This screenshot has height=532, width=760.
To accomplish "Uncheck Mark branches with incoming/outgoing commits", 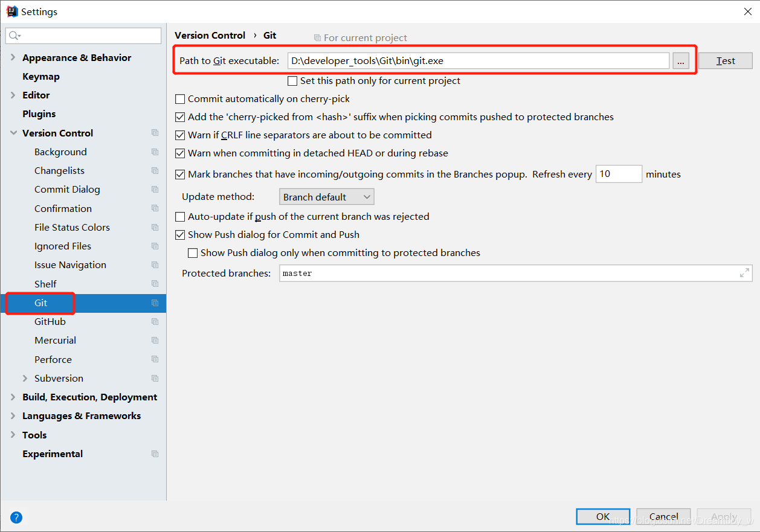I will tap(180, 175).
